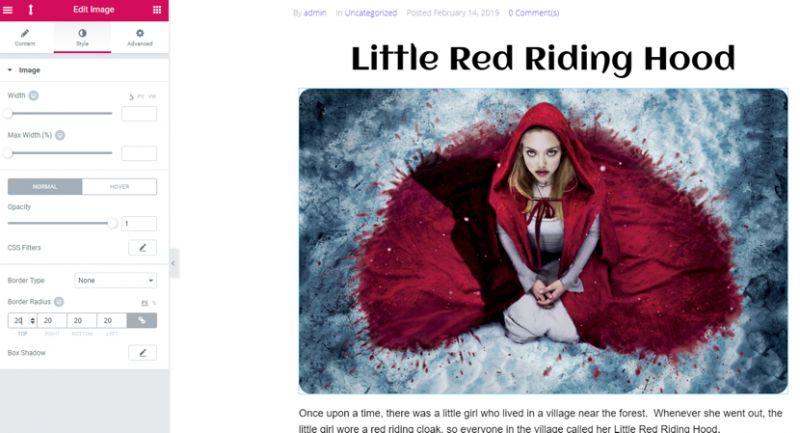The width and height of the screenshot is (800, 433).
Task: Select the Normal state toggle
Action: click(45, 187)
